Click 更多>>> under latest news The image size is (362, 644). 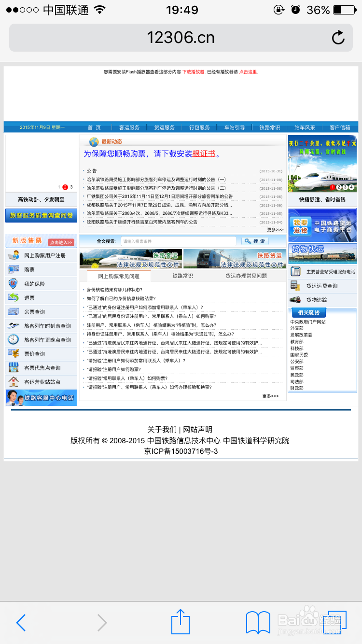(275, 230)
